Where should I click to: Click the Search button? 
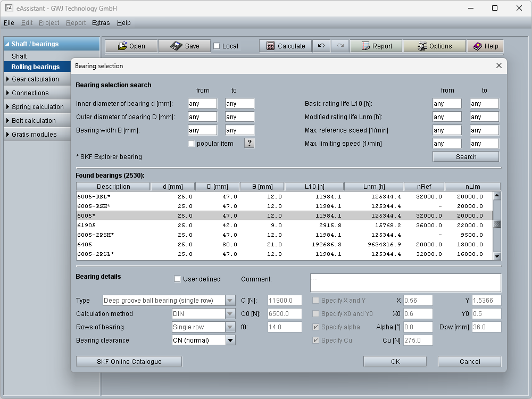click(465, 157)
